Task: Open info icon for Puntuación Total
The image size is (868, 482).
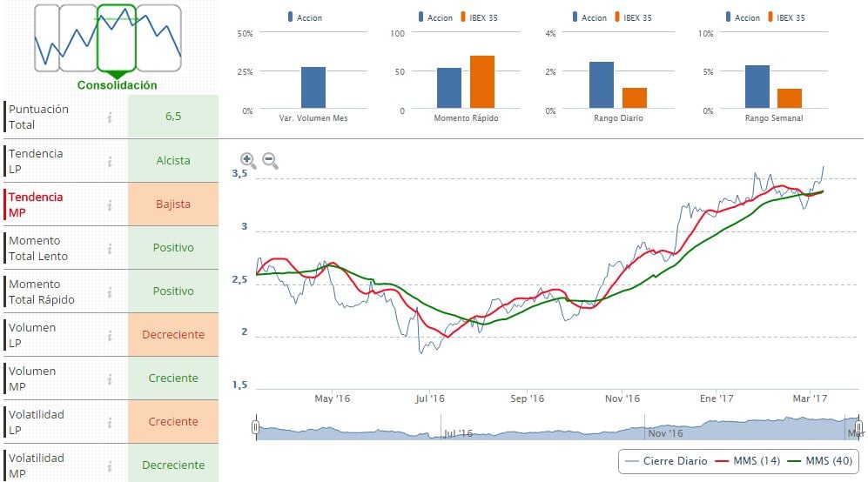Action: pyautogui.click(x=110, y=117)
